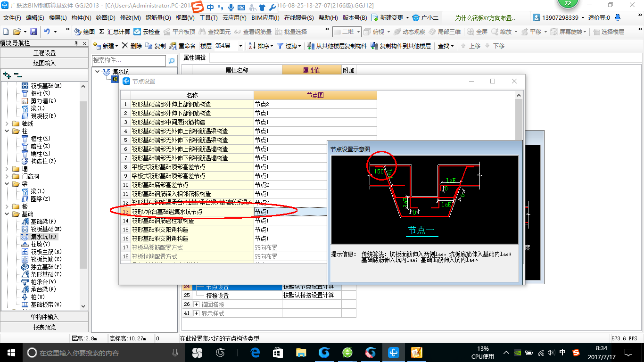Select 剪力墙(Q) shear wall item
This screenshot has width=644, height=362.
[x=39, y=101]
